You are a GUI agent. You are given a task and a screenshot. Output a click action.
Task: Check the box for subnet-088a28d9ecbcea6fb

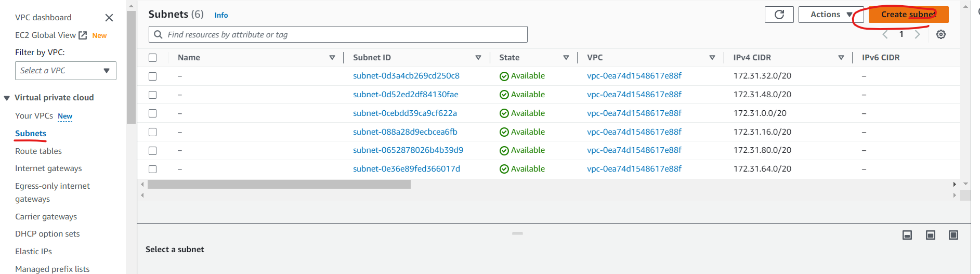coord(152,132)
